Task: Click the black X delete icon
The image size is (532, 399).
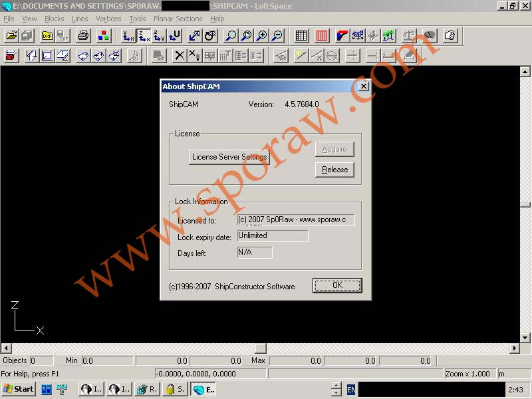Action: click(180, 56)
